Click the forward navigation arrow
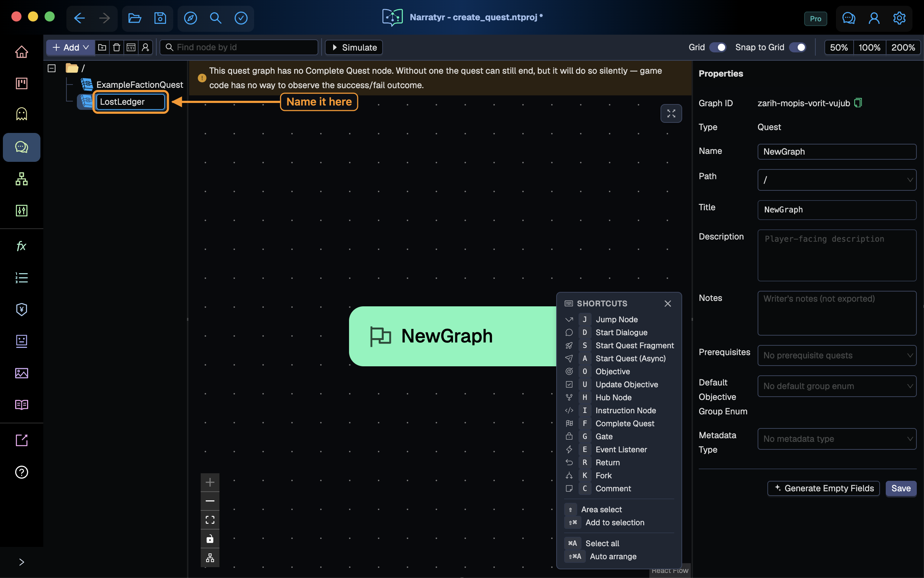This screenshot has height=578, width=924. 104,18
